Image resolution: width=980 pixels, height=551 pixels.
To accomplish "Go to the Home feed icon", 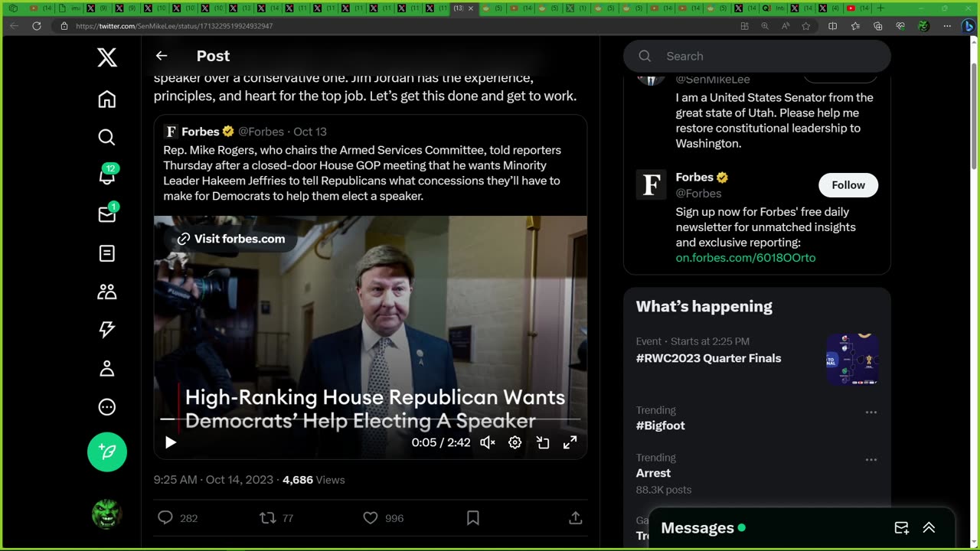I will [107, 99].
